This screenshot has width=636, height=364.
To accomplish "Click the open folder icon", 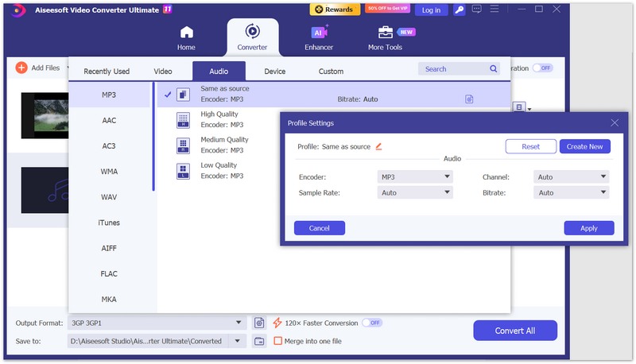I will (x=259, y=341).
